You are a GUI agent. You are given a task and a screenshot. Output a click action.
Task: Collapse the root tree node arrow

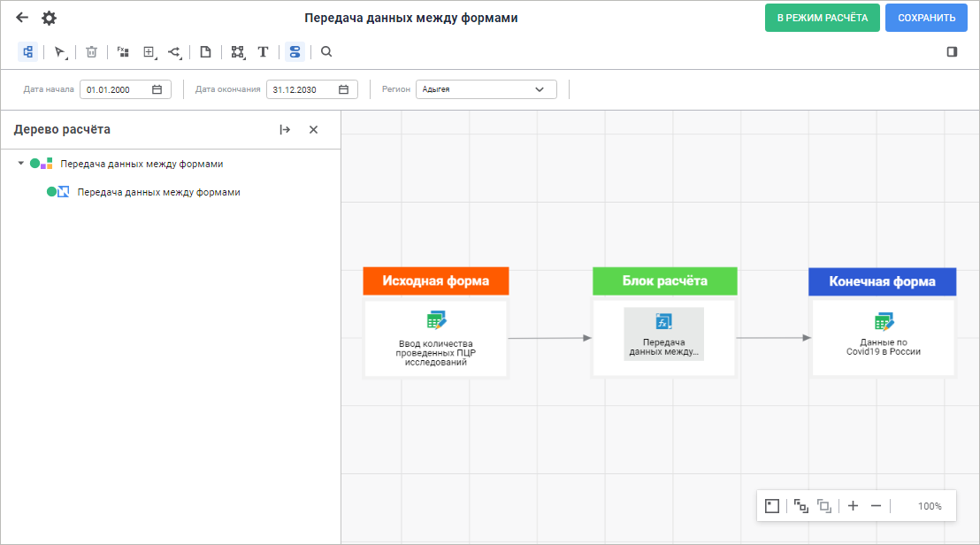[21, 164]
